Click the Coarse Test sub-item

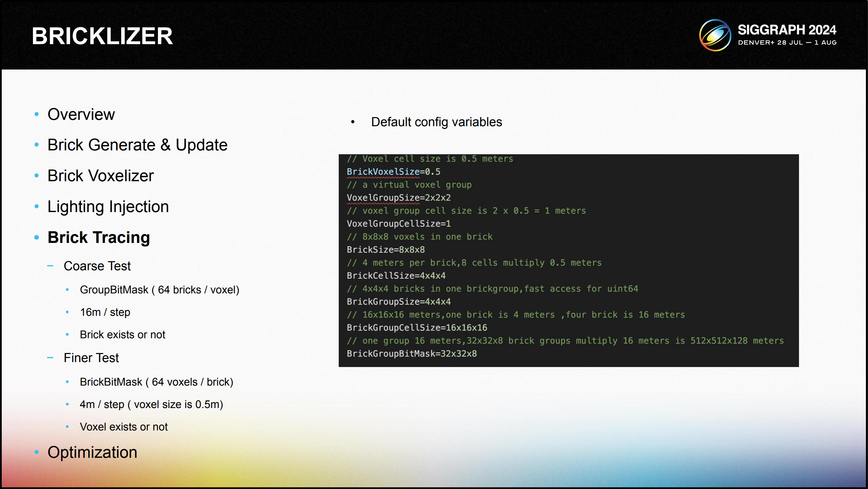tap(97, 266)
